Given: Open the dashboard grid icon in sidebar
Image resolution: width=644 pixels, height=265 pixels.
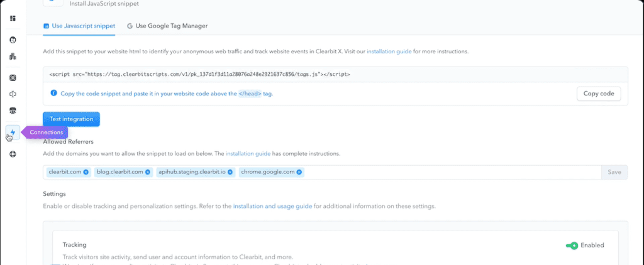Looking at the screenshot, I should [x=13, y=18].
